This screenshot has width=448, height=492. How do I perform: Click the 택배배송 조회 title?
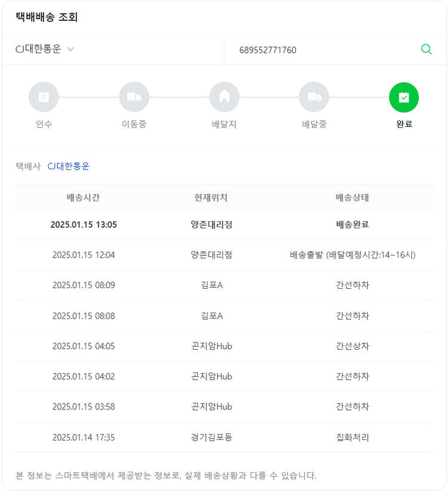tap(47, 17)
